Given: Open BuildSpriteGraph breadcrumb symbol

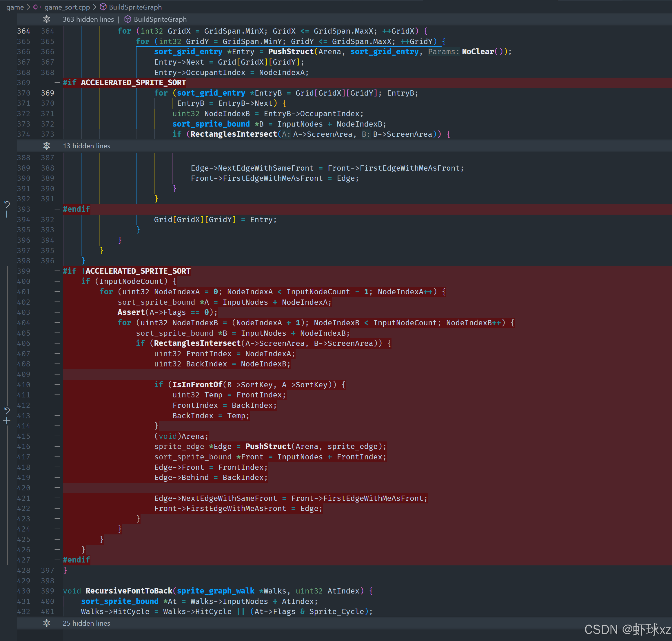Looking at the screenshot, I should (x=135, y=7).
